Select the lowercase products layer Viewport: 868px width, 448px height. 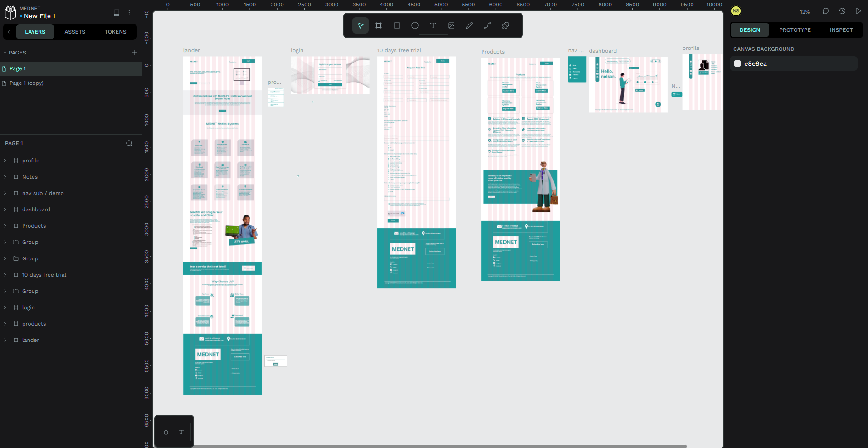[x=34, y=324]
